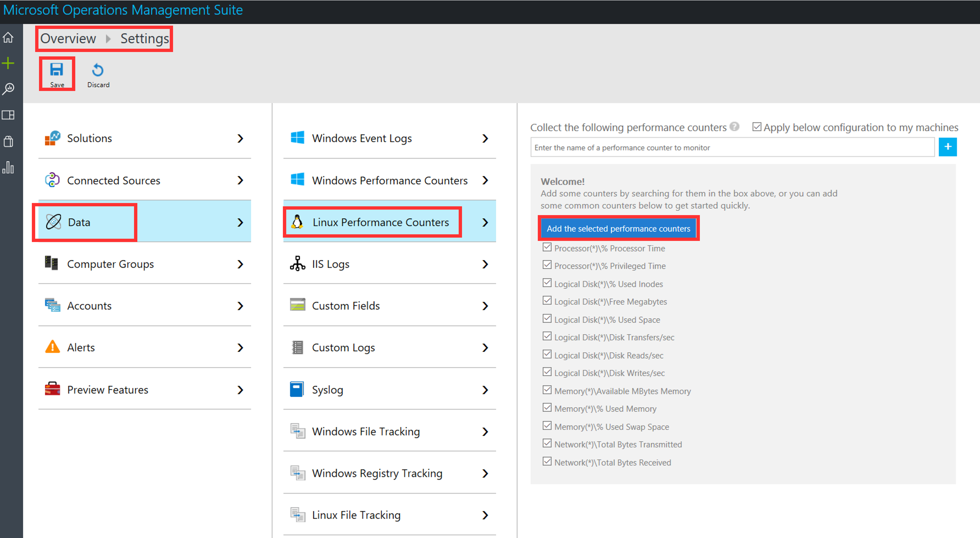Uncheck Logical Disk(*)\Disk Reads/sec counter
Image resolution: width=980 pixels, height=538 pixels.
[x=547, y=355]
